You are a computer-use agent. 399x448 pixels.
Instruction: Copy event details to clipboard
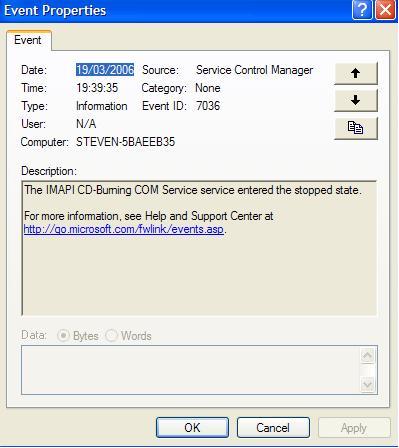pyautogui.click(x=356, y=128)
